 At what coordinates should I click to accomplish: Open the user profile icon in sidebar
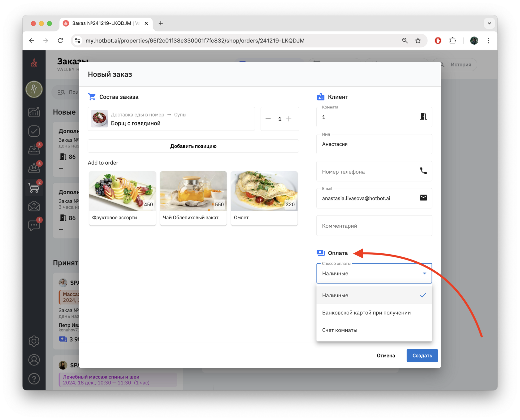tap(34, 360)
